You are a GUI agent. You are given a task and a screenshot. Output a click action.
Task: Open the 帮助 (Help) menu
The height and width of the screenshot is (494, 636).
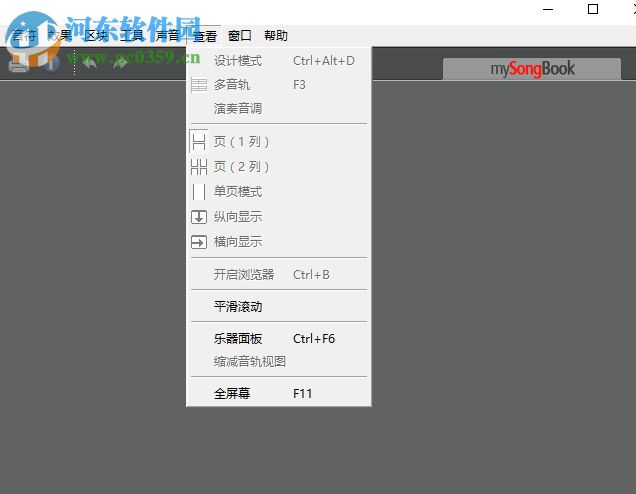pyautogui.click(x=276, y=36)
